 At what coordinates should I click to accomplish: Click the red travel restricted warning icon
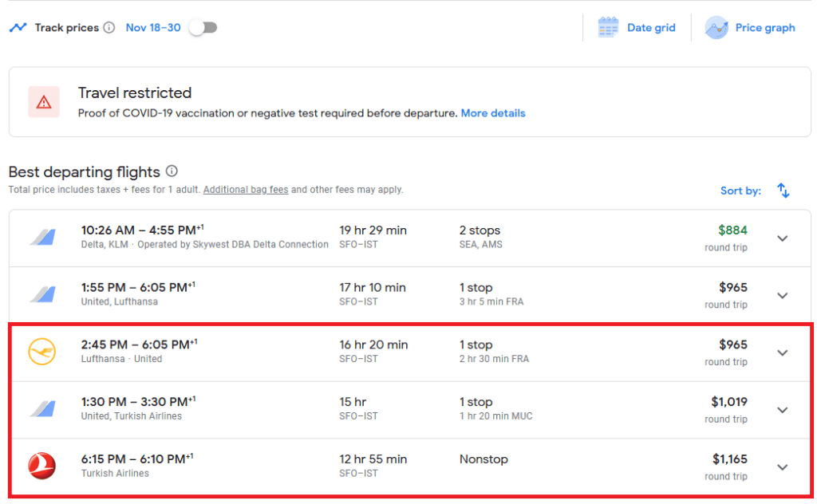pyautogui.click(x=44, y=102)
